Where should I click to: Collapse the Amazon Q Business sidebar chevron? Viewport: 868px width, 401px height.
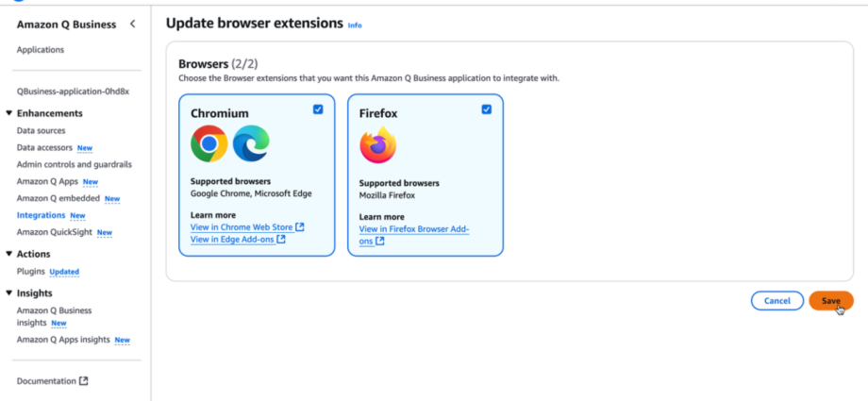point(132,24)
